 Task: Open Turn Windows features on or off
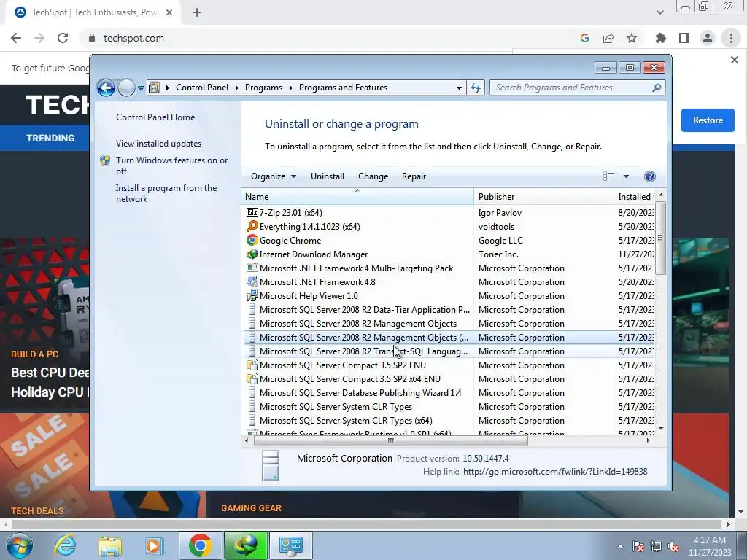tap(171, 166)
